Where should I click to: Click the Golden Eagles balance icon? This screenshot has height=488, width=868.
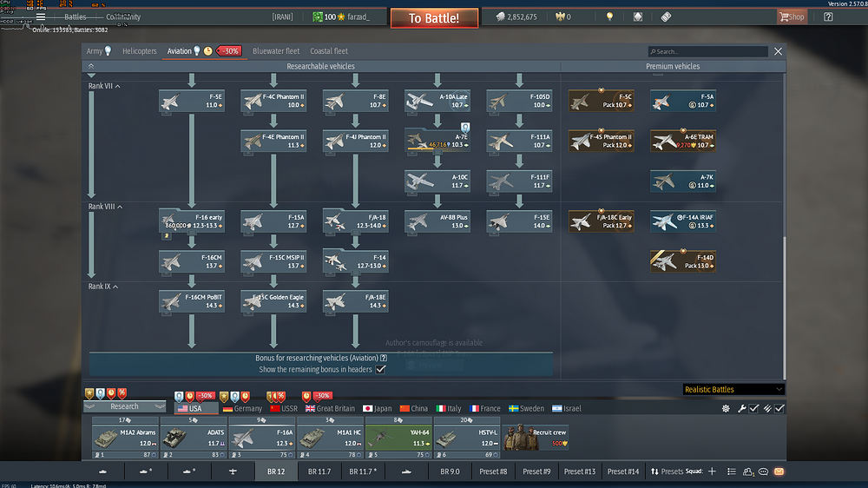click(560, 16)
